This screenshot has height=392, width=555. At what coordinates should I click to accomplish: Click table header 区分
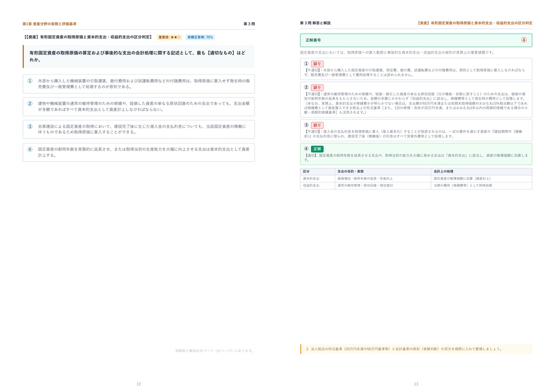[x=318, y=172]
